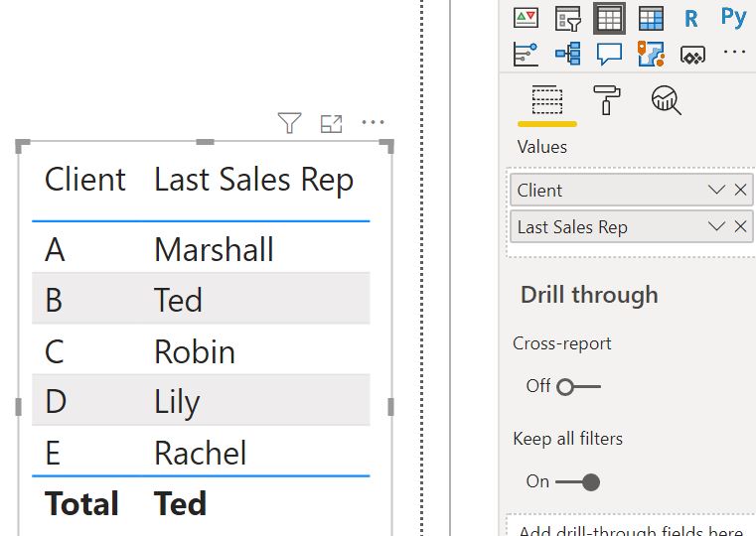Open more options ellipsis on table visual

click(374, 122)
